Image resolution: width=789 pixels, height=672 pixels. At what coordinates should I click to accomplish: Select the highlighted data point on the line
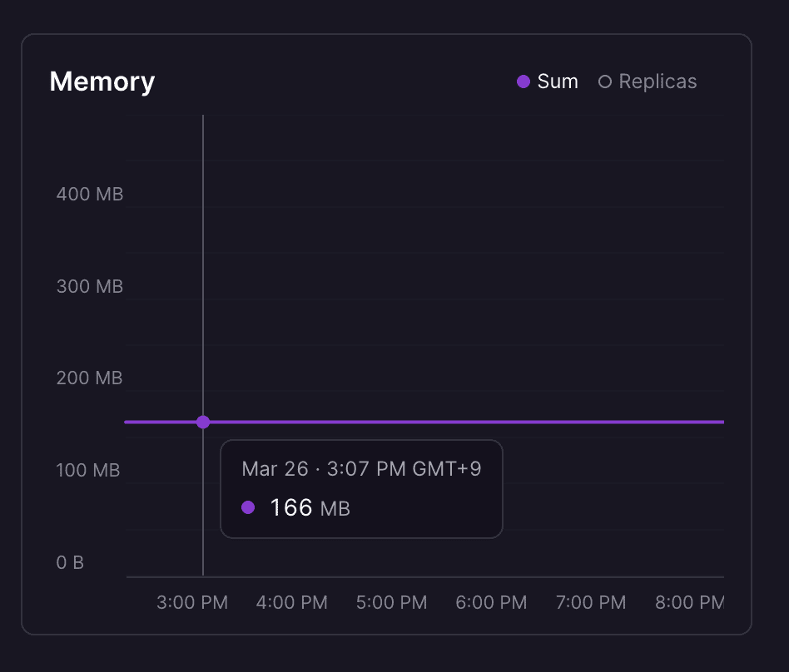(203, 422)
